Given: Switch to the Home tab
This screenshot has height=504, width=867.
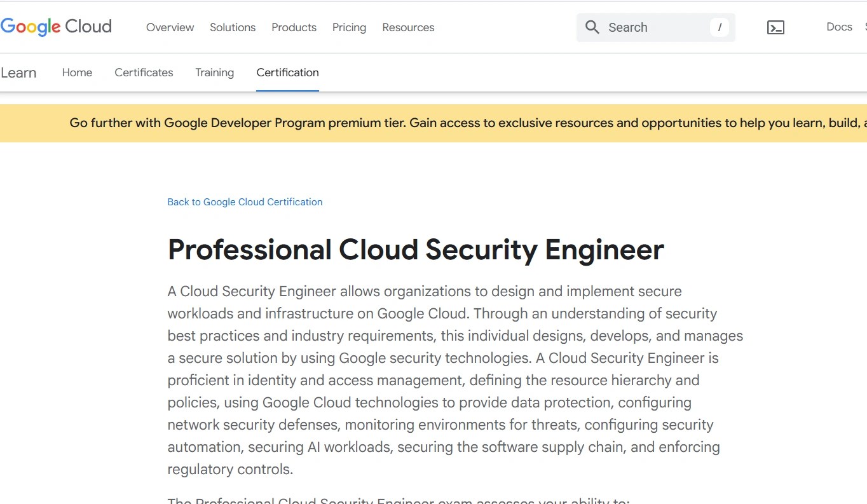Looking at the screenshot, I should tap(77, 72).
